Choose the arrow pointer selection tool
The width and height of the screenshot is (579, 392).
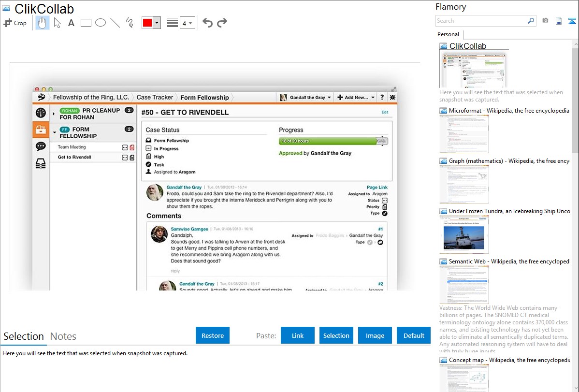[57, 23]
